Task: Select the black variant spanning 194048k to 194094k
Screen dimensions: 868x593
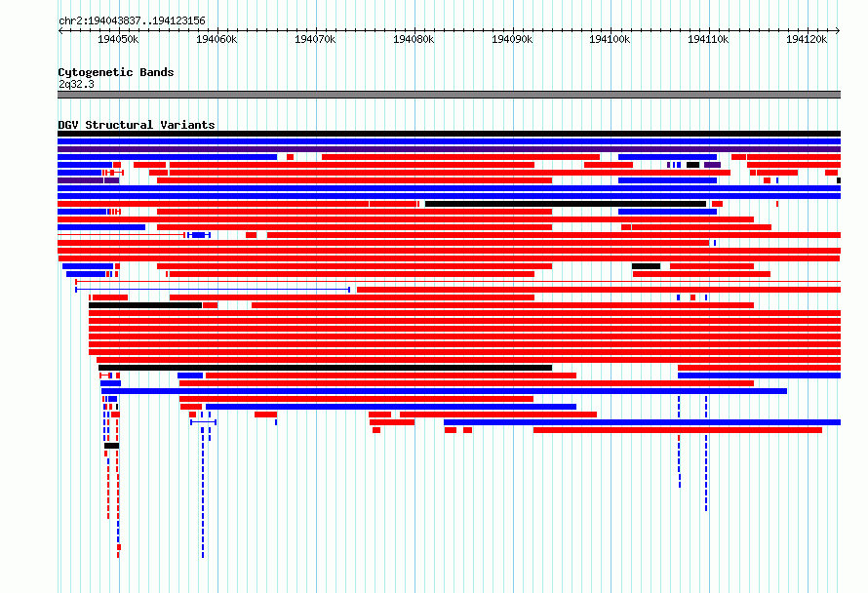Action: (325, 368)
